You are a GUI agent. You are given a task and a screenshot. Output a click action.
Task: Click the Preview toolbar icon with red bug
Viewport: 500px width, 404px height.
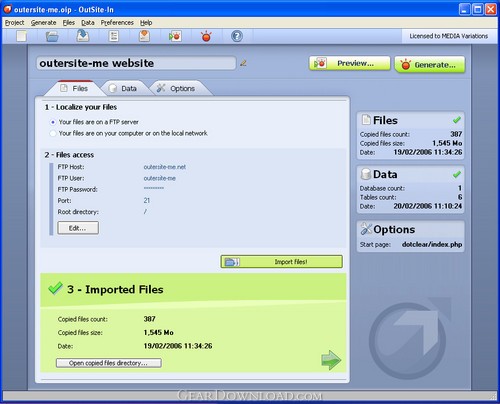[175, 36]
